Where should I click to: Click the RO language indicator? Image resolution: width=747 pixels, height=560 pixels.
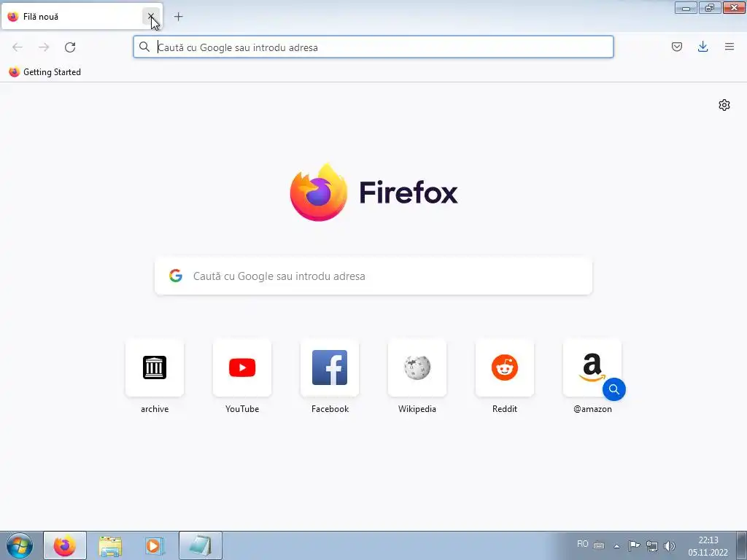pyautogui.click(x=583, y=544)
